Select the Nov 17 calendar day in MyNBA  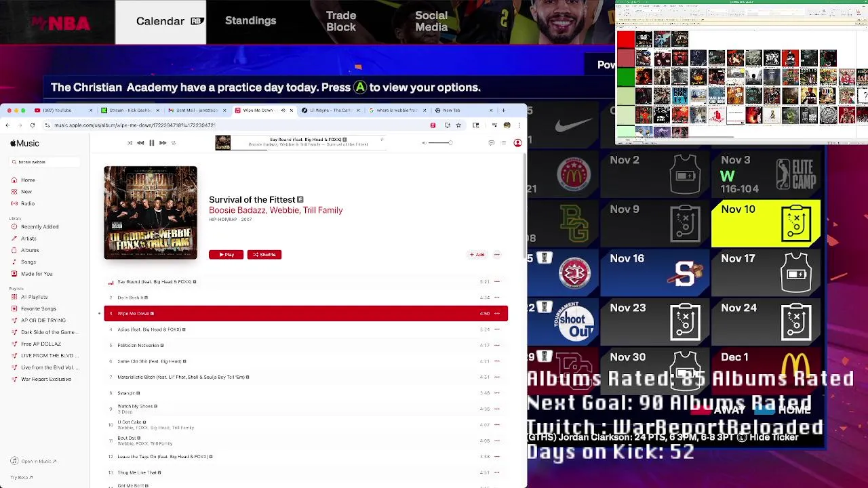[x=766, y=273]
